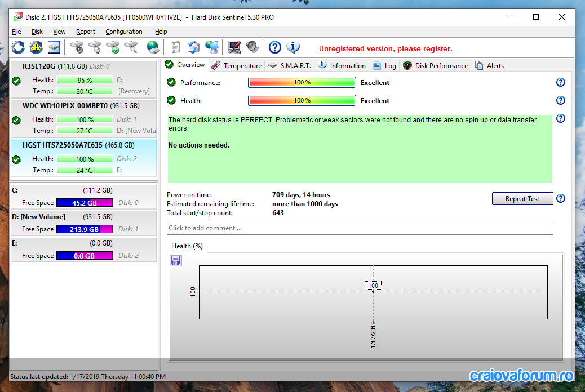Open the Configuration menu
Image resolution: width=585 pixels, height=392 pixels.
coord(124,32)
